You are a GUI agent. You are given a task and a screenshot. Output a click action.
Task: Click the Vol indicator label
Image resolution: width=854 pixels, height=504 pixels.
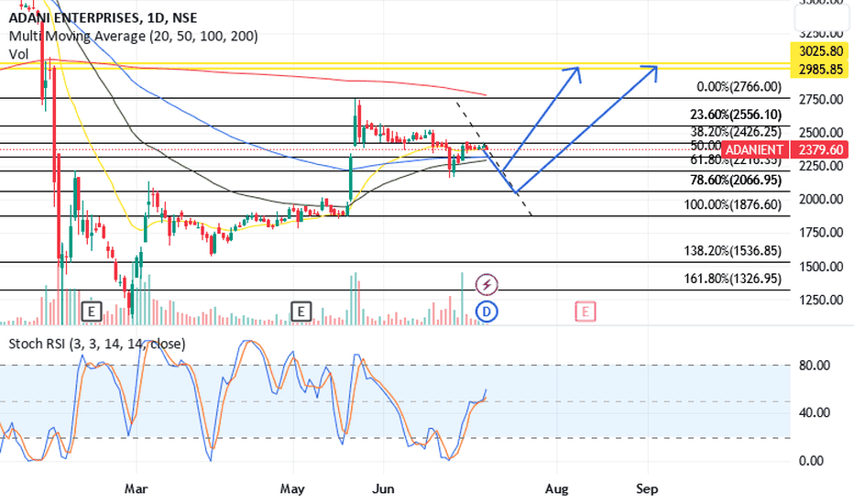click(x=18, y=54)
